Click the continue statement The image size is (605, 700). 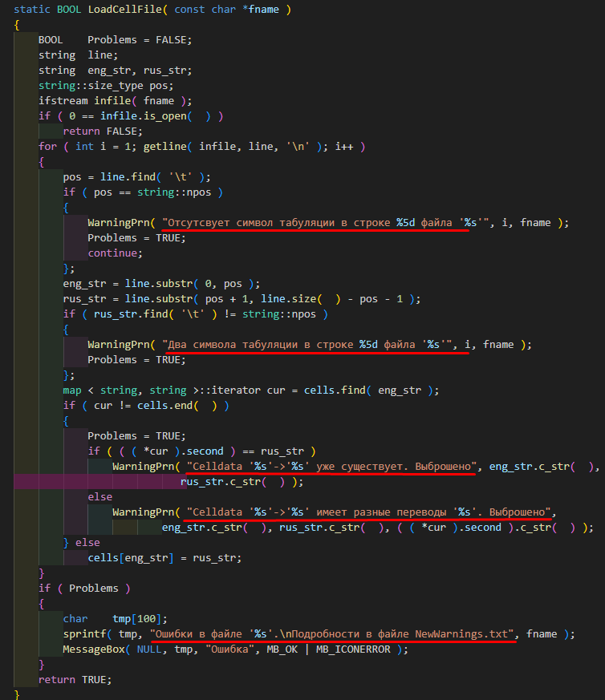112,253
